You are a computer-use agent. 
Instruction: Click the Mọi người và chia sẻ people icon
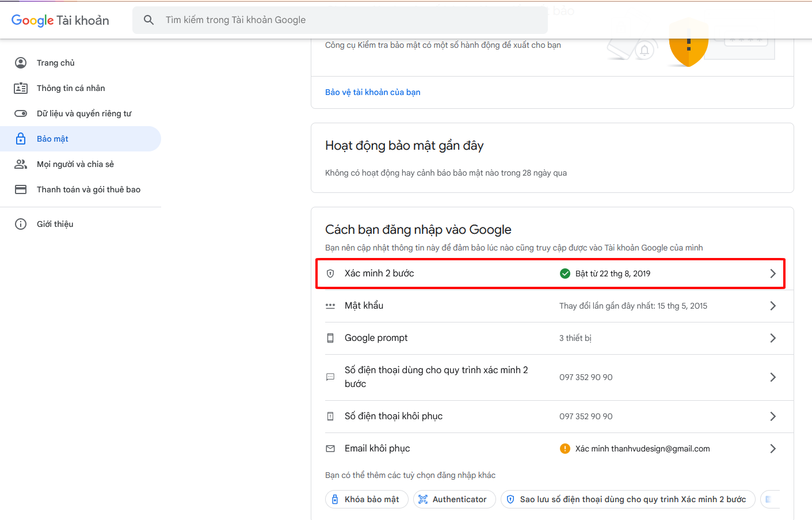21,164
